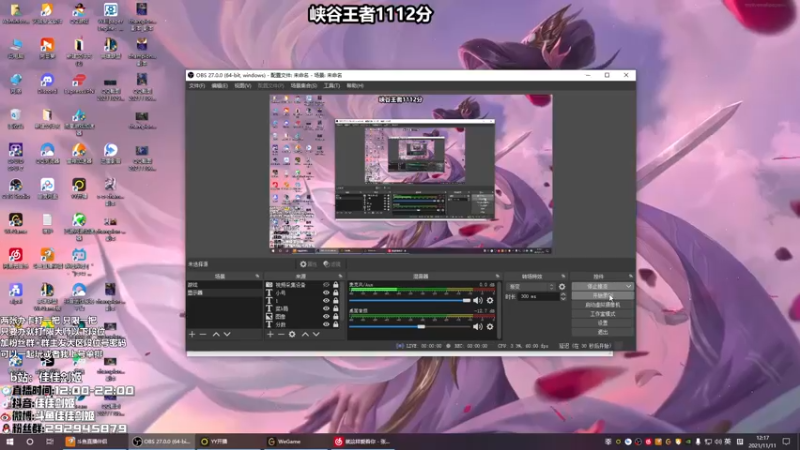800x450 pixels.
Task: Remove the selected scene with the minus icon under 场景
Action: pos(203,335)
